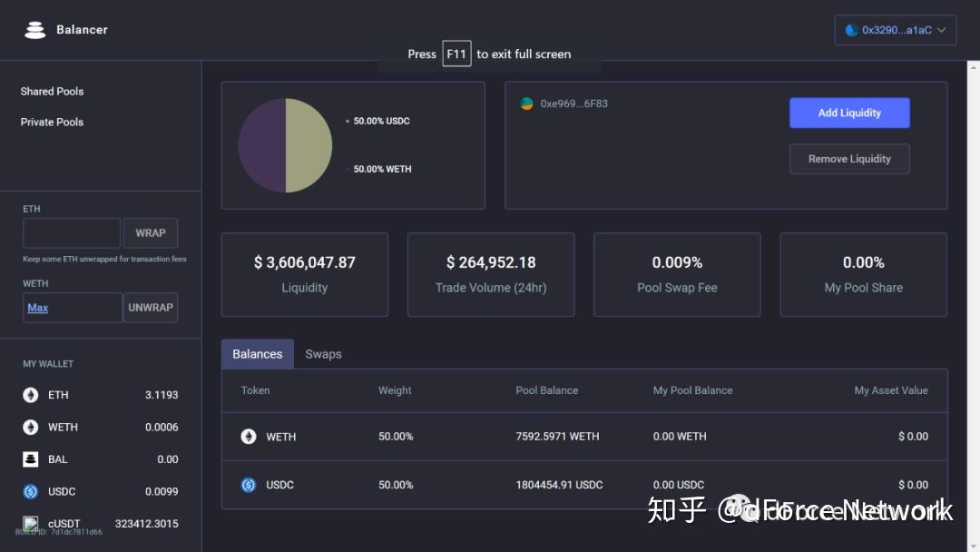Click the Max link in WETH field
Viewport: 980px width, 552px height.
37,308
